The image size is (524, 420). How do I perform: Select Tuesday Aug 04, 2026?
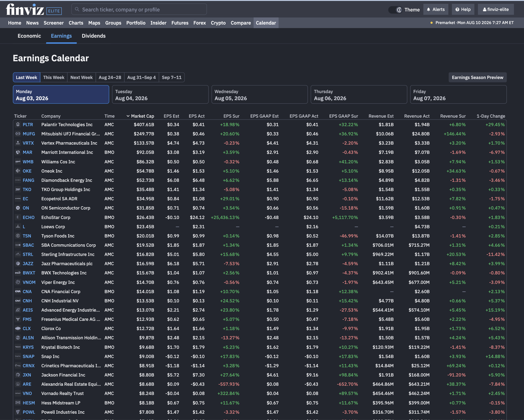pyautogui.click(x=160, y=95)
